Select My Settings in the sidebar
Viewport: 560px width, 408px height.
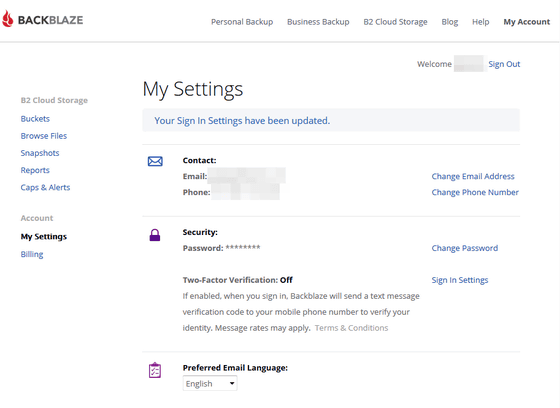point(44,237)
